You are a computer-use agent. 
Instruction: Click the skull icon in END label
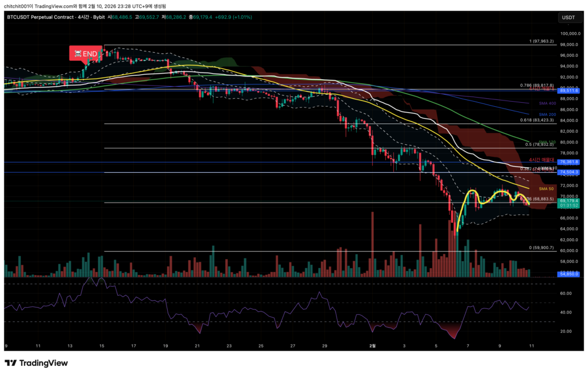click(76, 53)
